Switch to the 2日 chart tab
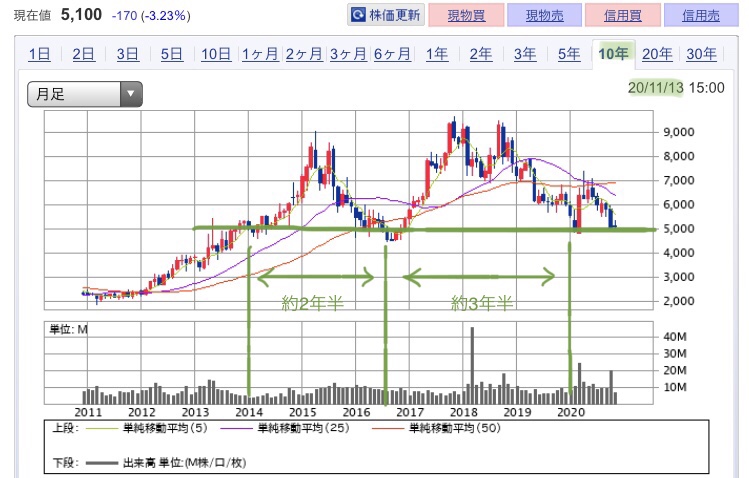The width and height of the screenshot is (749, 478). pyautogui.click(x=84, y=54)
